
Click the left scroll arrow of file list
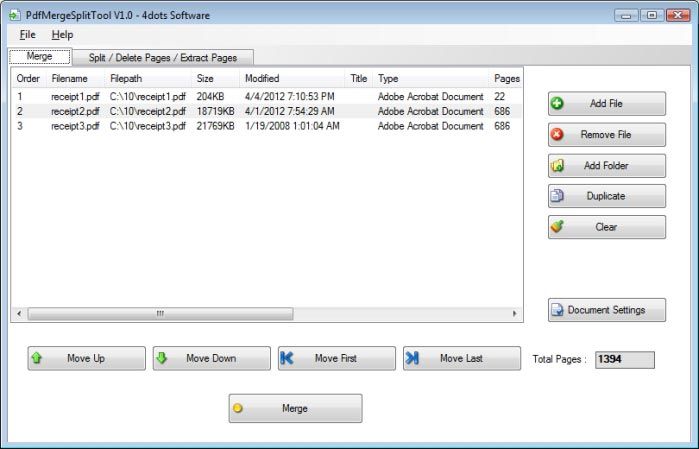pos(19,313)
